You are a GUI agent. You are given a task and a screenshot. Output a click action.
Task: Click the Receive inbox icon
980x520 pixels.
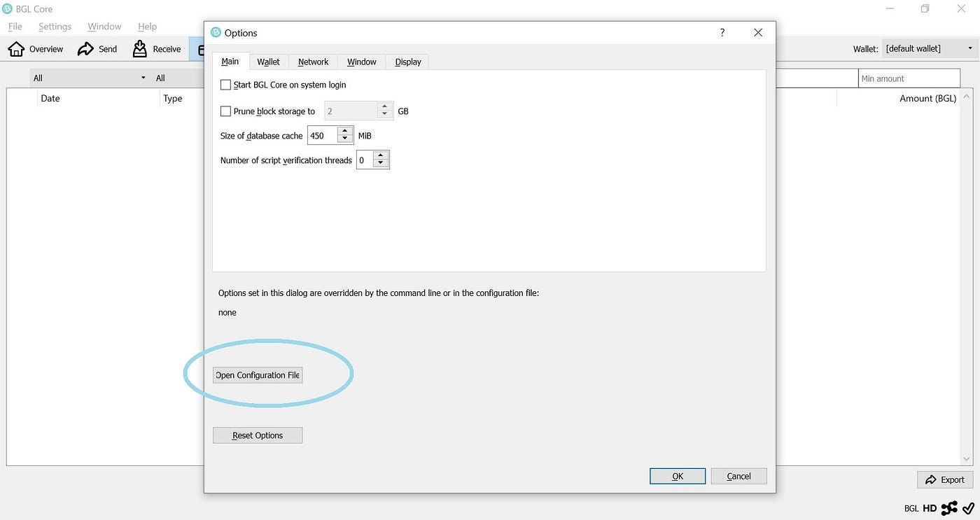(x=140, y=49)
